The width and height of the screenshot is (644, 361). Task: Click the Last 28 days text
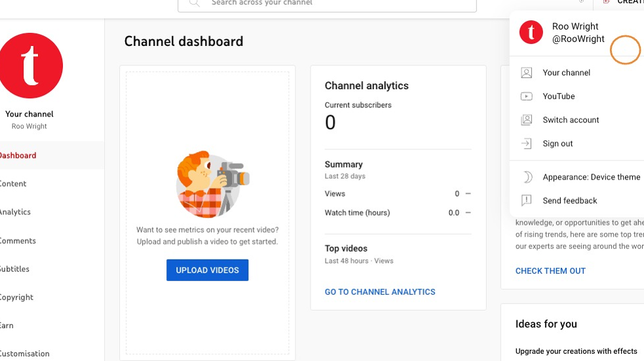345,176
